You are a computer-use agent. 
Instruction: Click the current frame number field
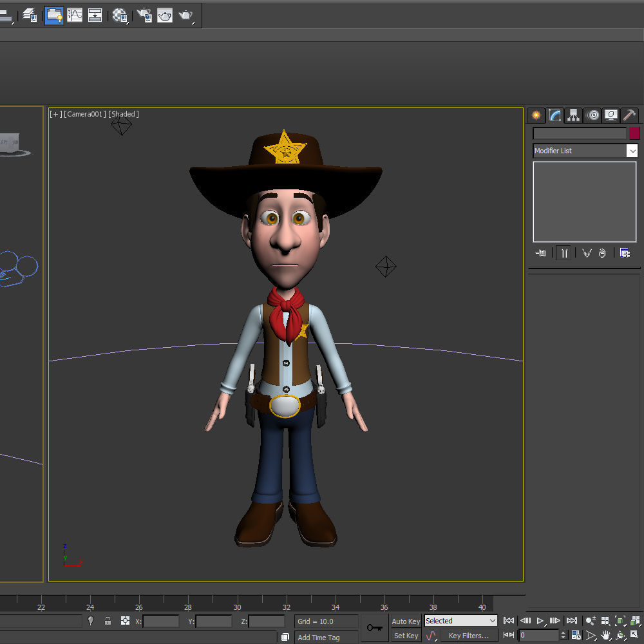tap(538, 635)
